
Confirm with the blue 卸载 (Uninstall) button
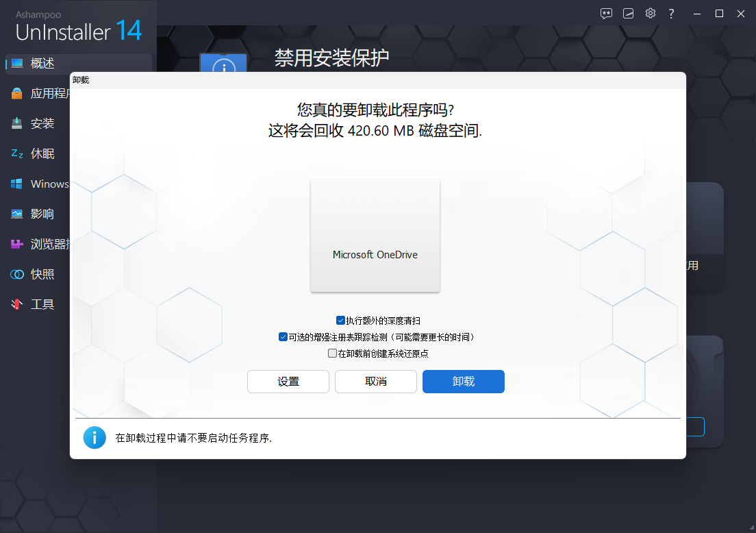click(464, 382)
